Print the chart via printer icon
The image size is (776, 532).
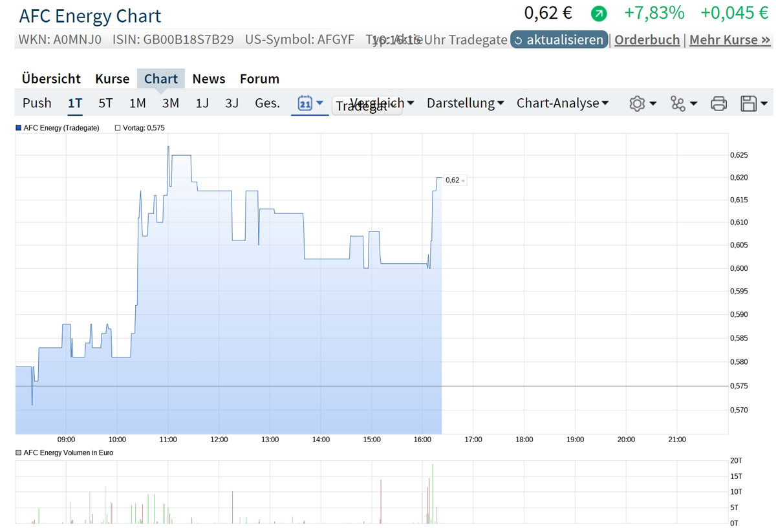pos(718,103)
